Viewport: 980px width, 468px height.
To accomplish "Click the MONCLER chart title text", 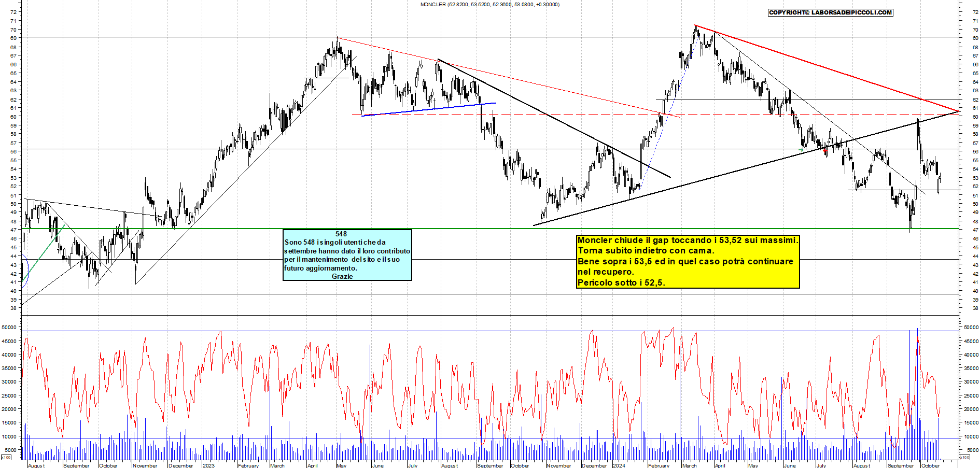I will tap(489, 4).
